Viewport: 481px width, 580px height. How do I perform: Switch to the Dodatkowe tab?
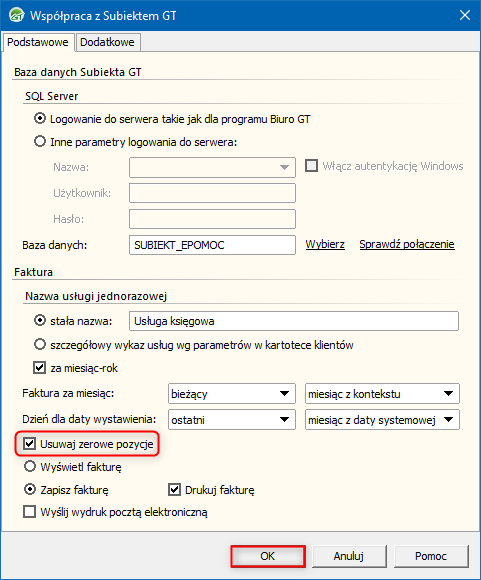(107, 42)
